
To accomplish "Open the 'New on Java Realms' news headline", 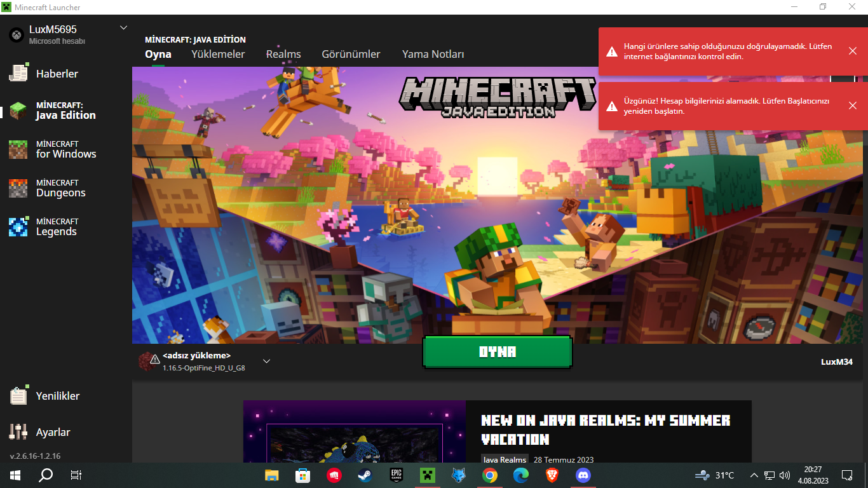I will pyautogui.click(x=606, y=430).
